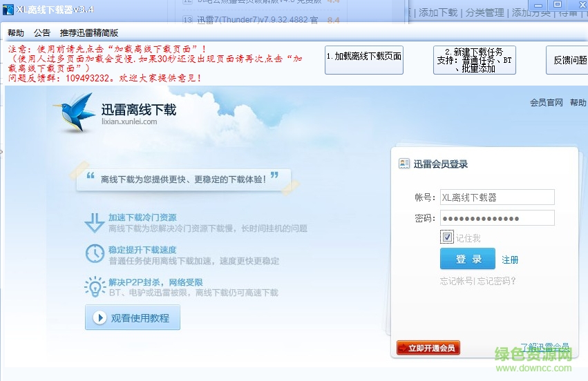
Task: Open the 帮助 menu
Action: click(x=16, y=33)
